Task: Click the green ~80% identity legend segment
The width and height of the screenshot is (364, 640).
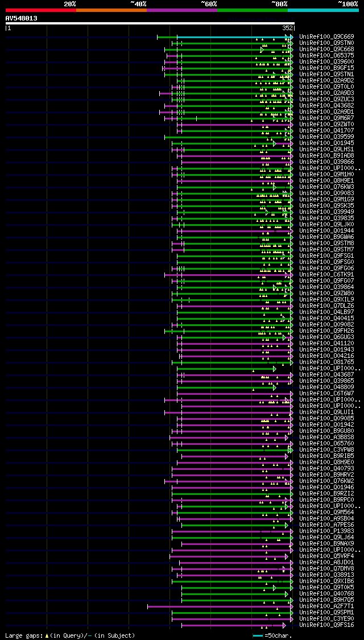Action: click(x=253, y=10)
